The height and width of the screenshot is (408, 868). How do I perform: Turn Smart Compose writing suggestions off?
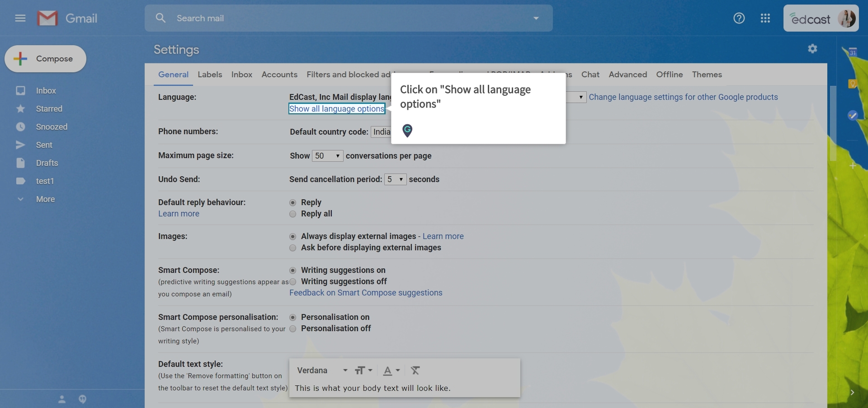point(292,281)
